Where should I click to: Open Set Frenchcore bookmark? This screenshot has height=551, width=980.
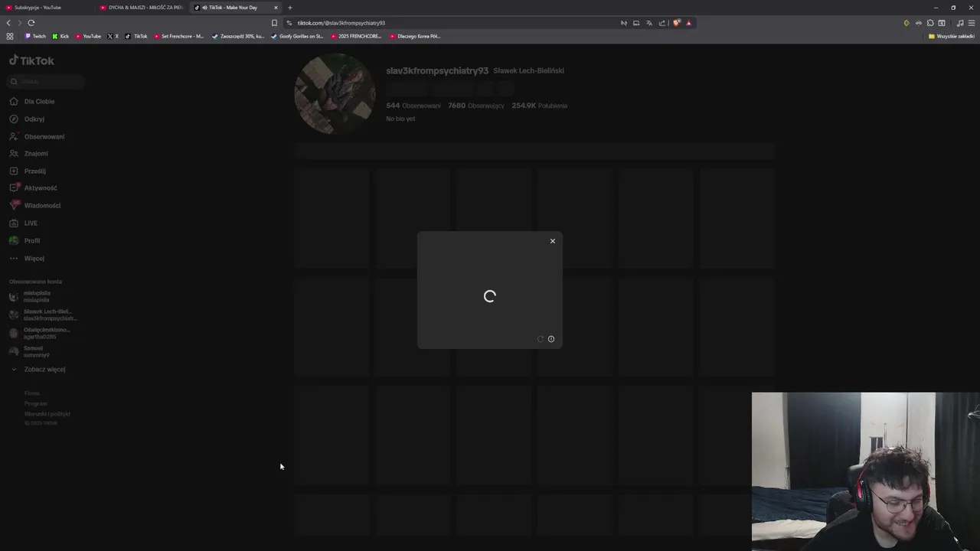coord(179,36)
